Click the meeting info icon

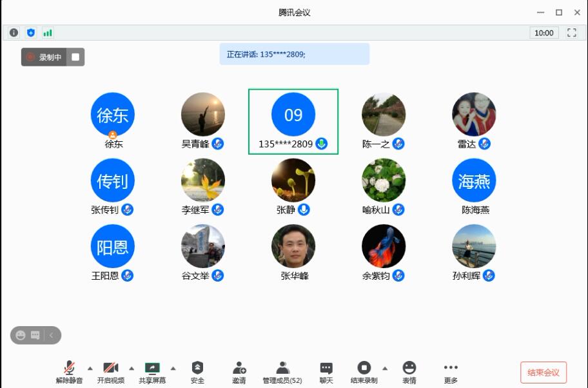14,32
